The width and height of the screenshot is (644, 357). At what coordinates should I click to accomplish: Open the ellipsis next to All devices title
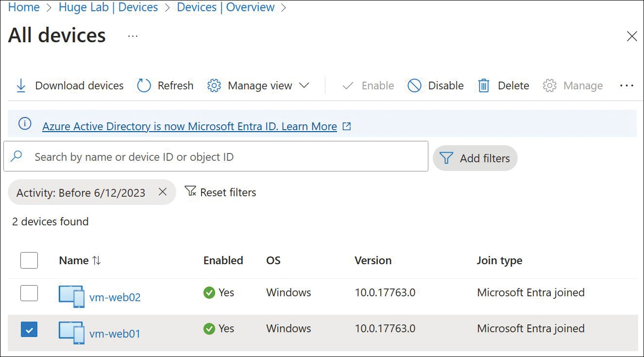coord(133,36)
